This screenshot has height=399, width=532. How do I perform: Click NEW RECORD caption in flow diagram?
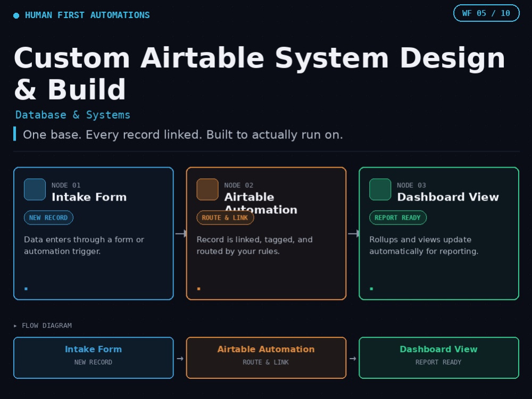93,362
